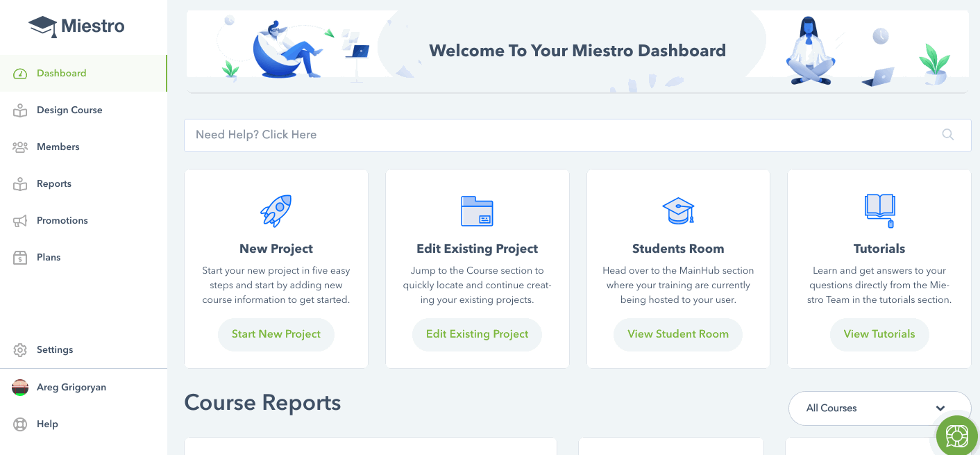This screenshot has height=455, width=980.
Task: Open Help from the sidebar
Action: (x=83, y=424)
